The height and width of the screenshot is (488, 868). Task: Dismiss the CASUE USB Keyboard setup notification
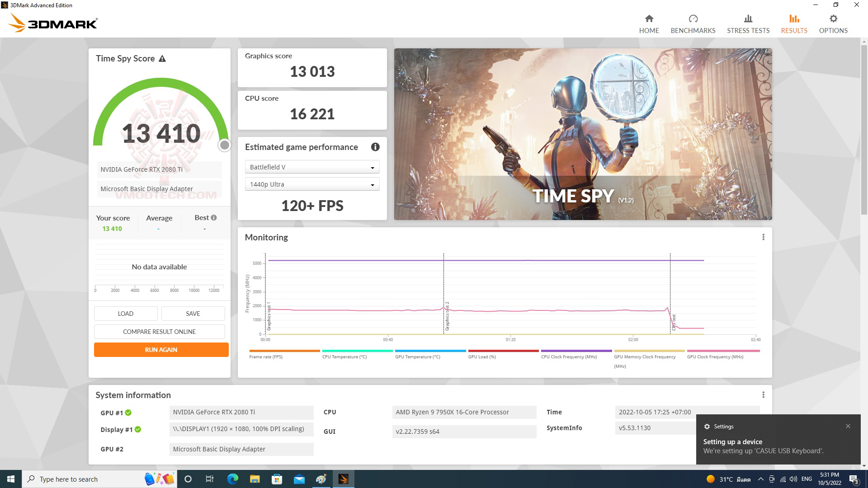(848, 426)
